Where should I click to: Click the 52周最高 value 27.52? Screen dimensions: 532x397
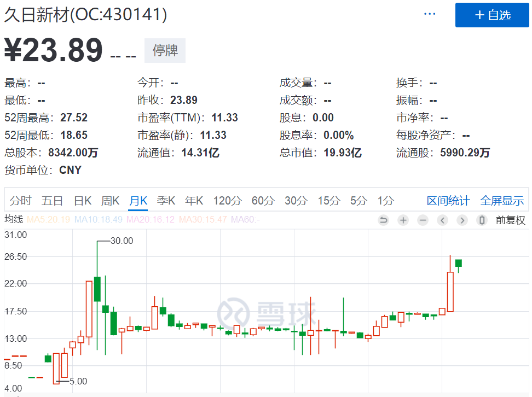click(74, 118)
